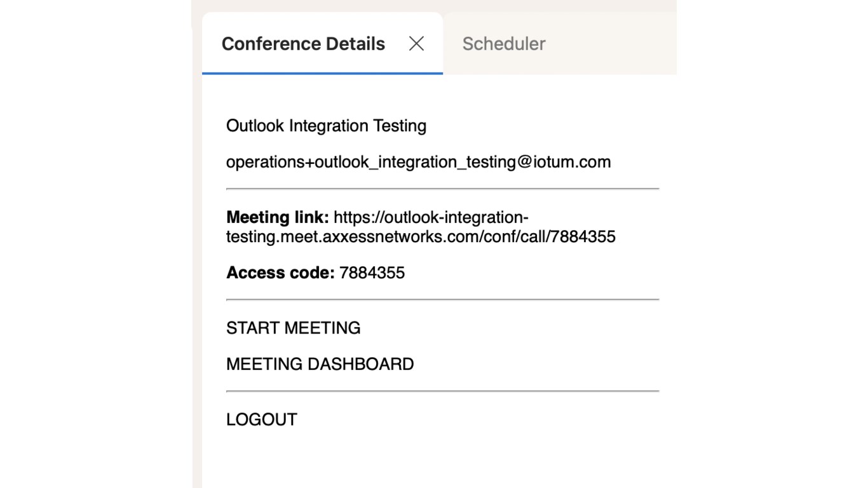Click the blank panel area below LOGOUT

pyautogui.click(x=438, y=457)
